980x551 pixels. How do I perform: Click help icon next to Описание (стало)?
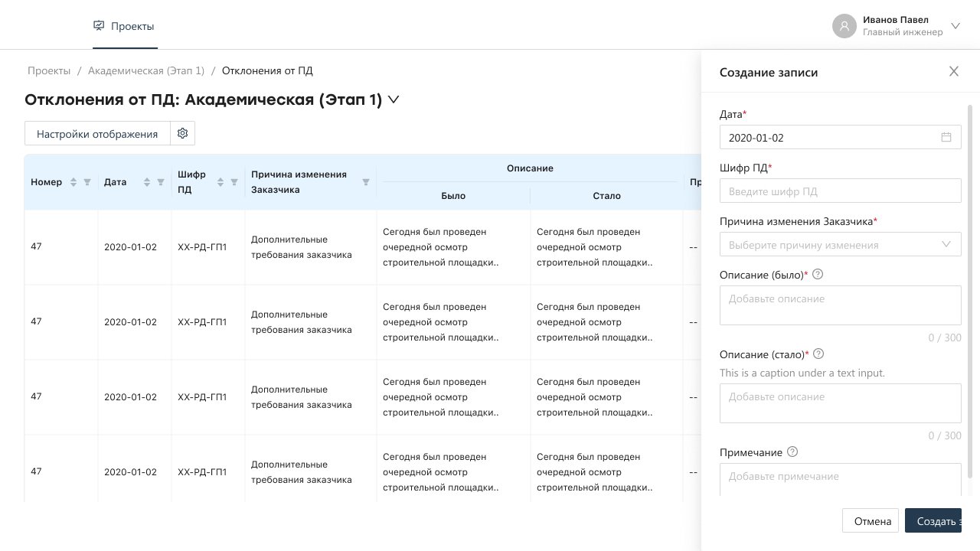pyautogui.click(x=818, y=354)
